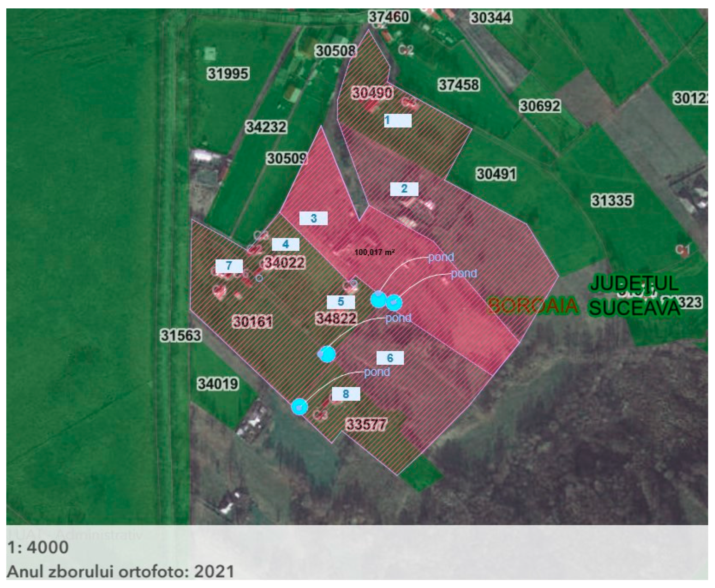Image resolution: width=715 pixels, height=588 pixels.
Task: Click parcel number 30490 label
Action: click(372, 92)
